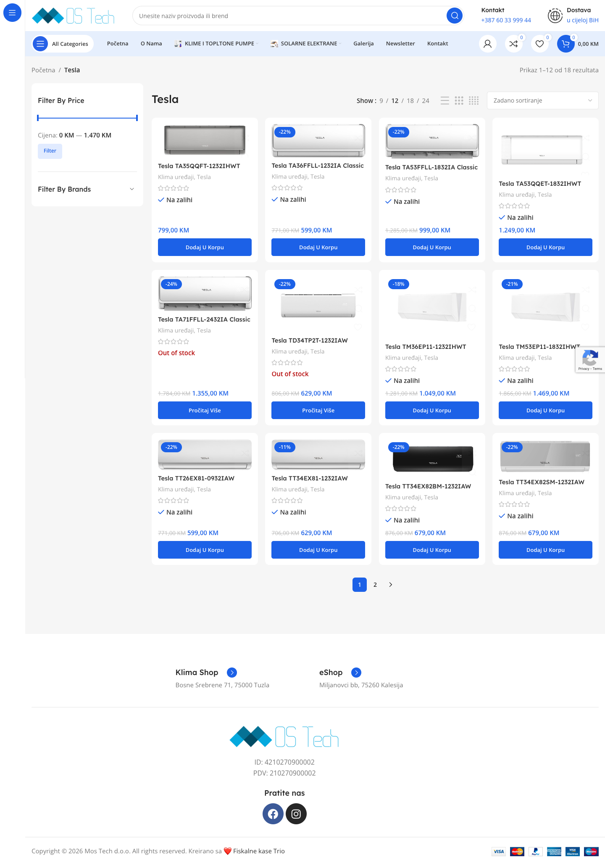
Task: Open Instagram page from footer icon
Action: point(296,814)
